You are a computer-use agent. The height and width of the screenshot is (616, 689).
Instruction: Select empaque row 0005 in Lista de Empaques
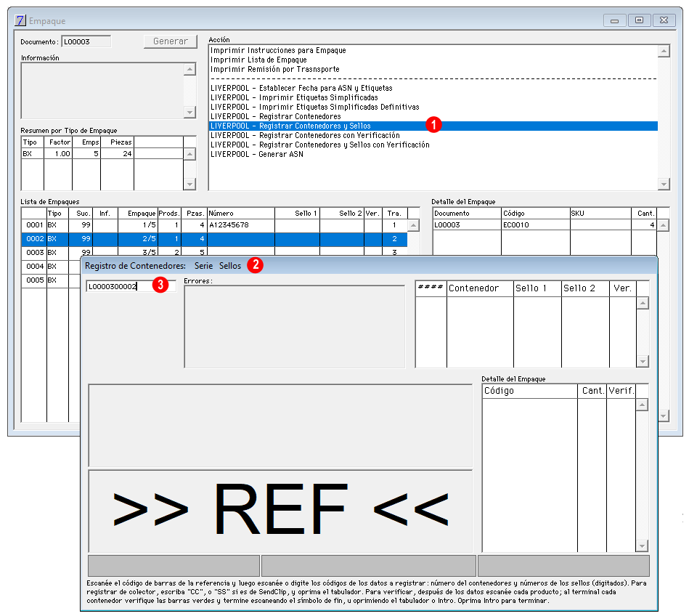click(52, 280)
